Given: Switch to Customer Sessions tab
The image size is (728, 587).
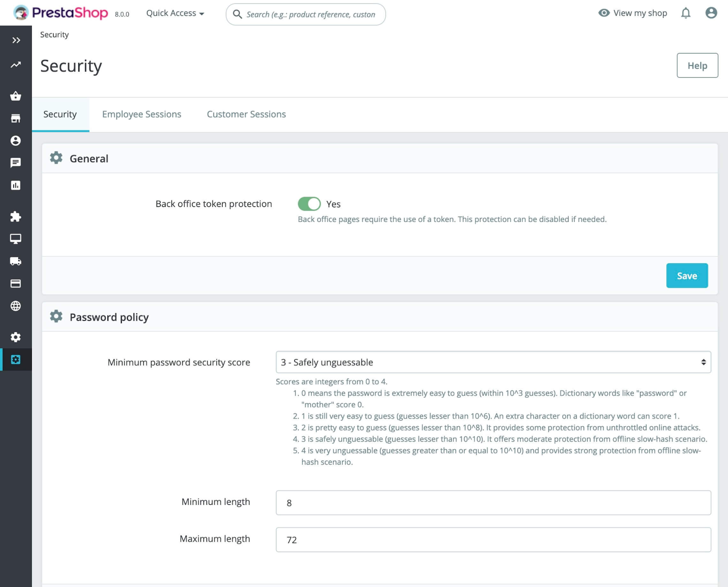Looking at the screenshot, I should click(246, 114).
